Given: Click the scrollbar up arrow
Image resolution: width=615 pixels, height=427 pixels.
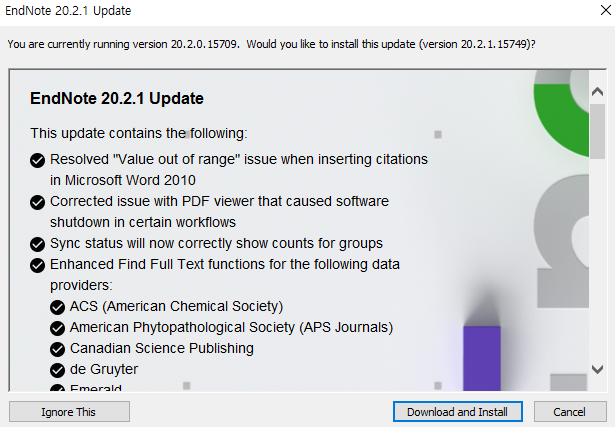Looking at the screenshot, I should click(x=597, y=92).
